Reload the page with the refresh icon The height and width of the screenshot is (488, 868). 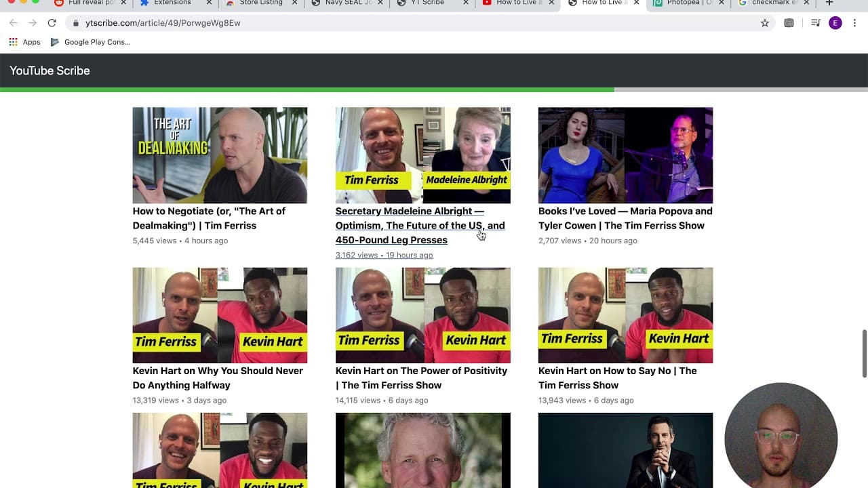[52, 23]
